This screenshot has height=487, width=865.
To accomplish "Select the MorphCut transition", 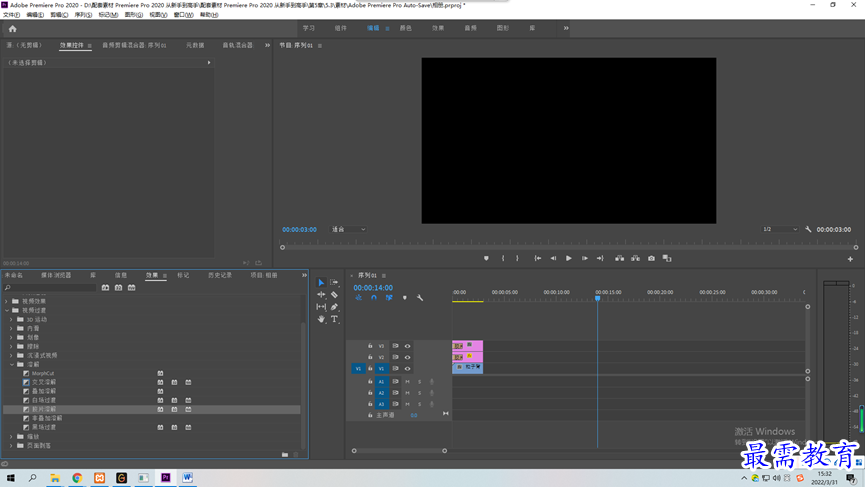I will coord(43,373).
